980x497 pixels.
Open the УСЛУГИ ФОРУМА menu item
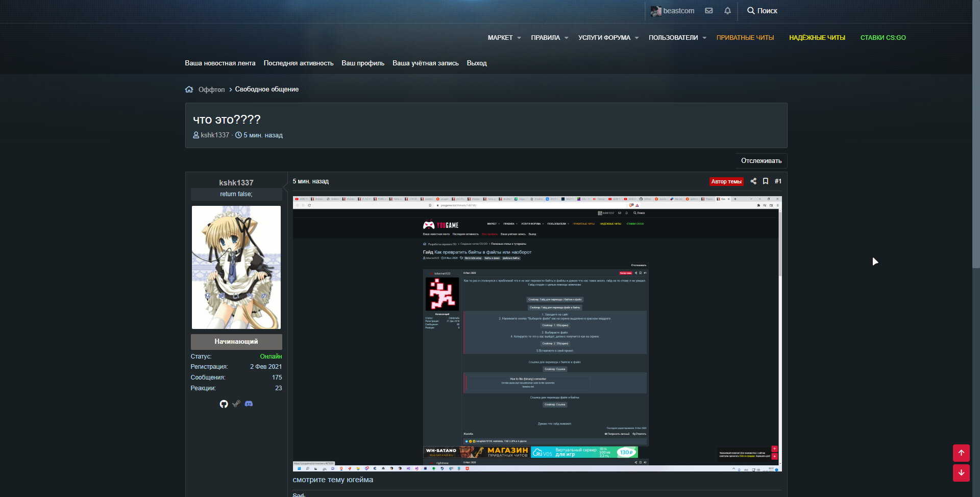coord(604,38)
